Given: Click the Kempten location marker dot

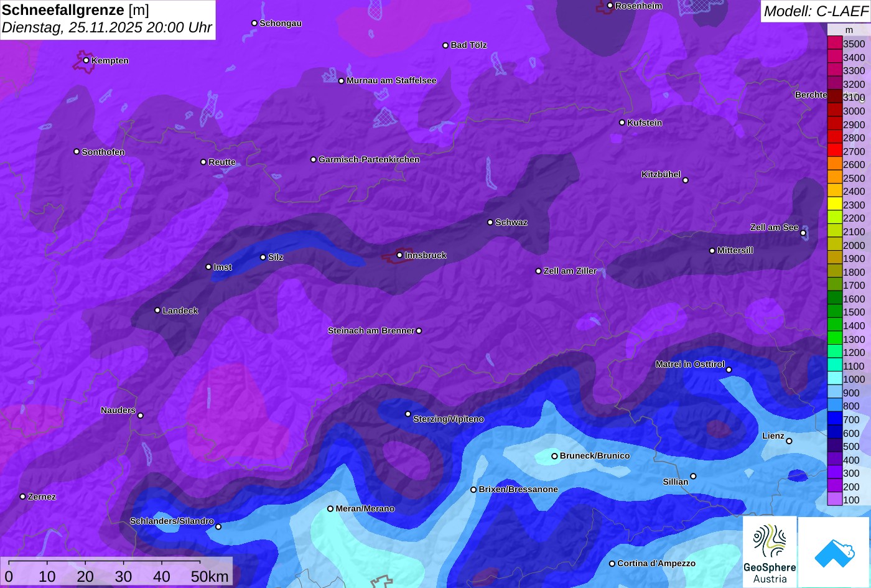Looking at the screenshot, I should 86,60.
